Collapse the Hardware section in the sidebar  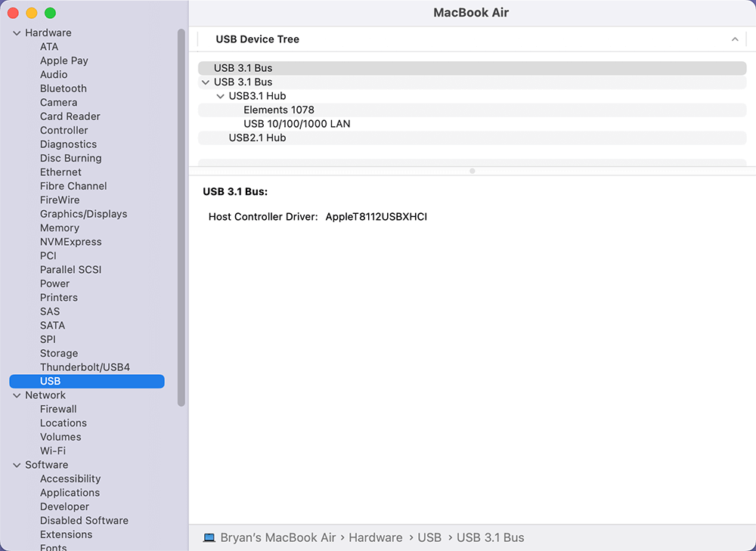16,33
